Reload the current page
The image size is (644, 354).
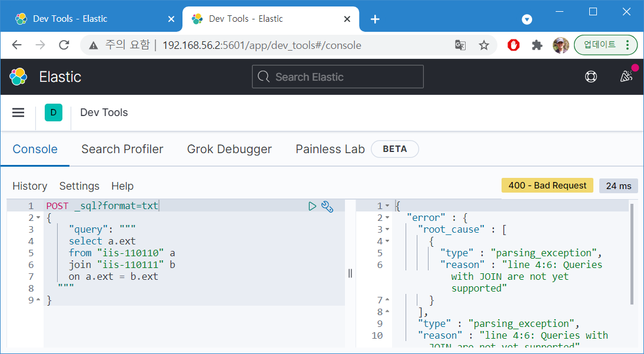[x=64, y=45]
